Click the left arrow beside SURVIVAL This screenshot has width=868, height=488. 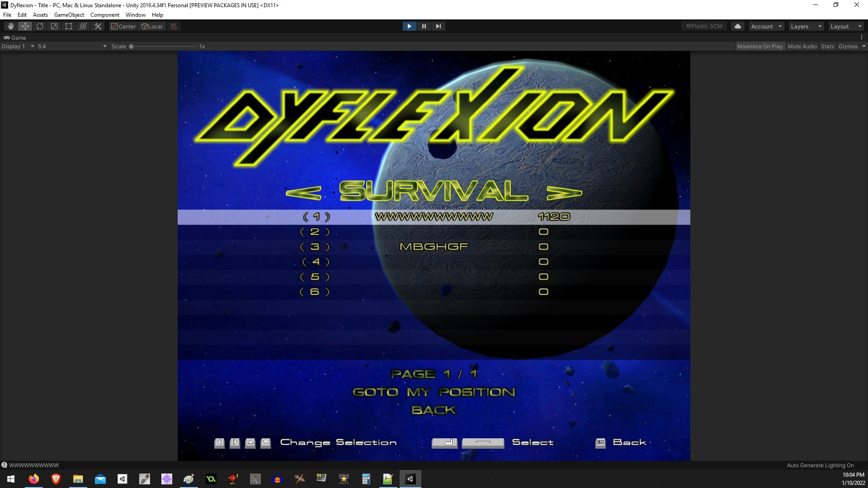303,193
